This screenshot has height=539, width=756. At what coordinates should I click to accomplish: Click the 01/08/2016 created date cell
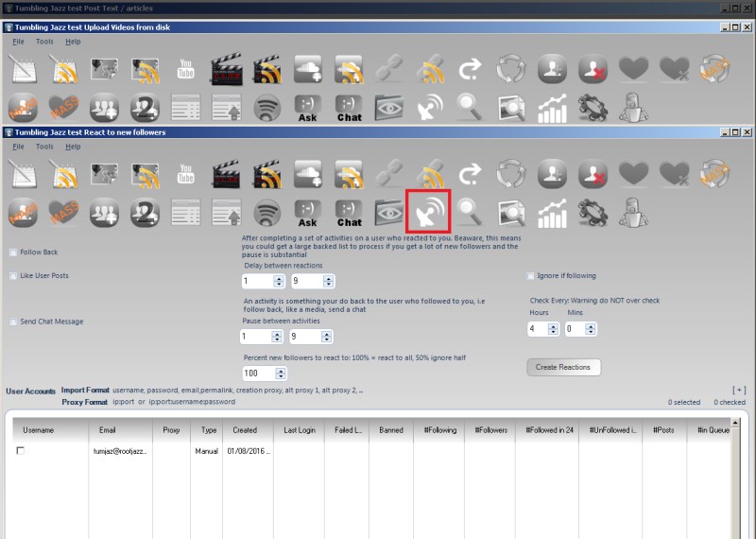[249, 451]
